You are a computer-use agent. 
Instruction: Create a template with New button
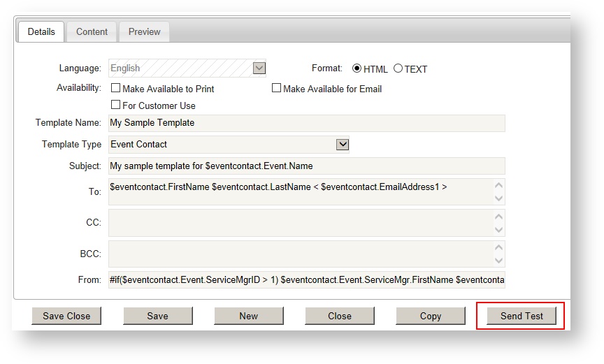point(249,316)
